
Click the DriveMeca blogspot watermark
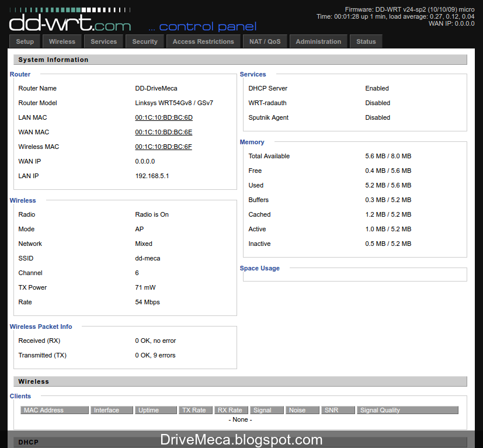pos(241,439)
